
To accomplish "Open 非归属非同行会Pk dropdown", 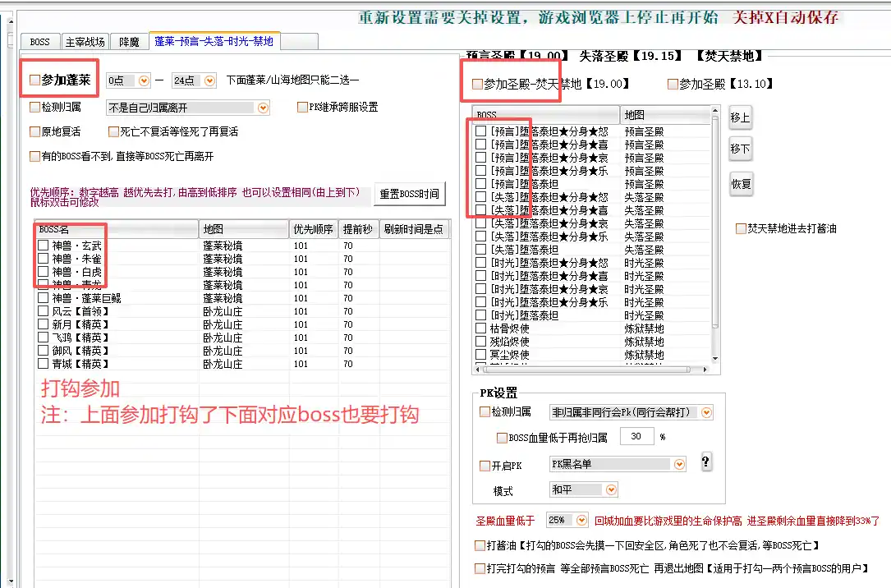I will tap(706, 412).
